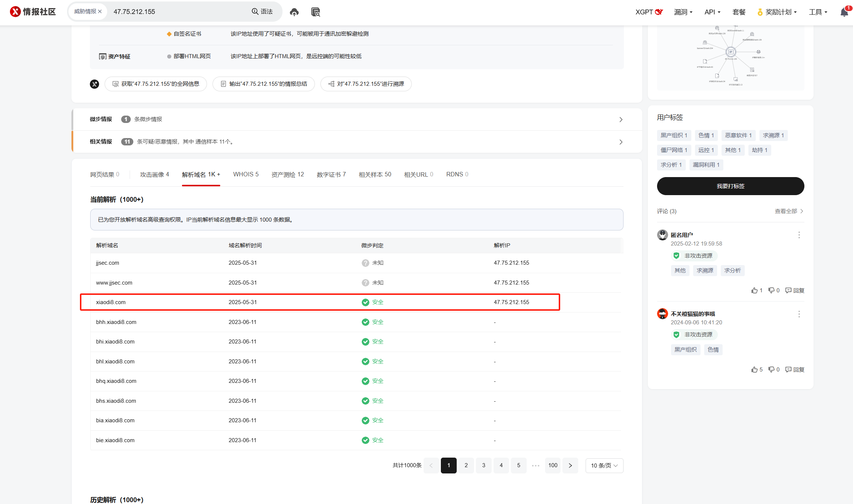Screen dimensions: 853x504
Task: Expand the 微步情报 row chevron
Action: coord(621,120)
